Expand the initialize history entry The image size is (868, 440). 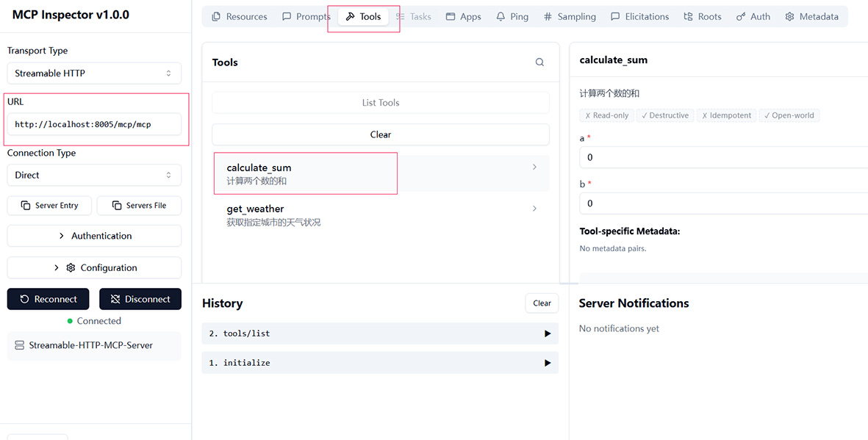pos(380,363)
